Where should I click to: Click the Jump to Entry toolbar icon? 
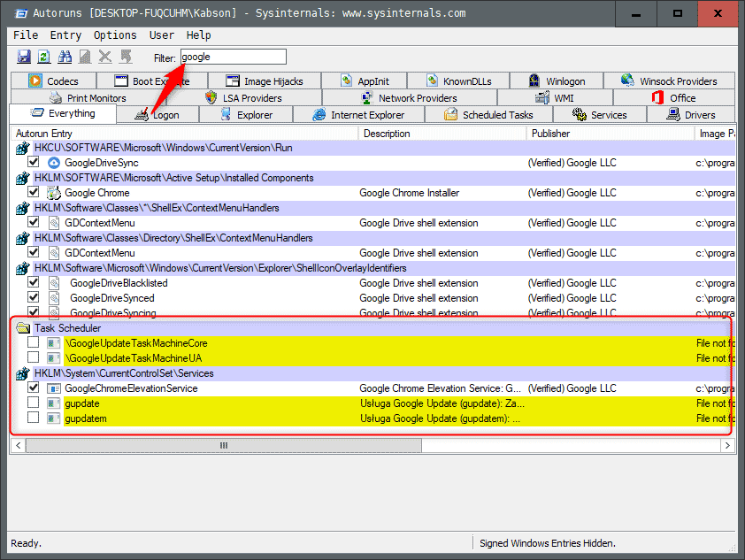click(126, 57)
